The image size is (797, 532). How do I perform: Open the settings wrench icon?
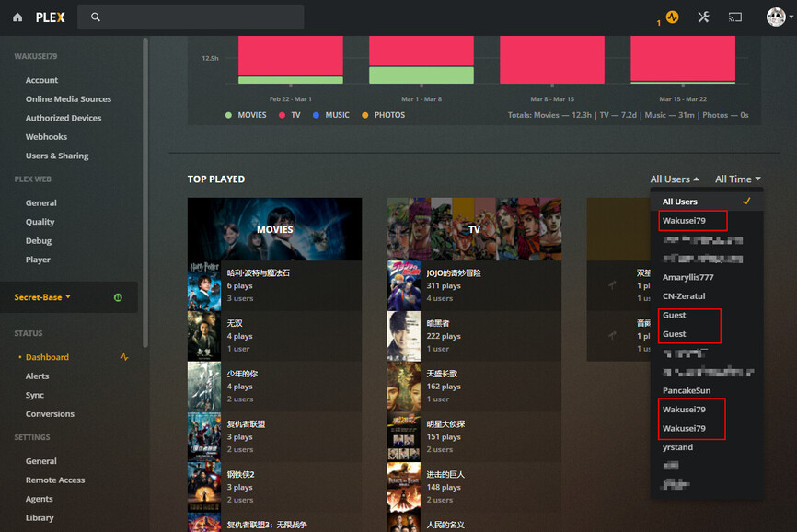(x=703, y=17)
